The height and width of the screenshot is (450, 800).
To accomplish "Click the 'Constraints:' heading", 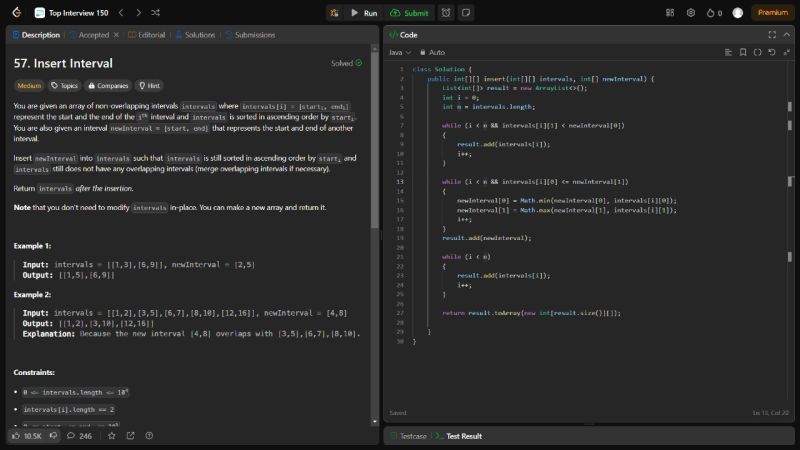I will [x=34, y=372].
